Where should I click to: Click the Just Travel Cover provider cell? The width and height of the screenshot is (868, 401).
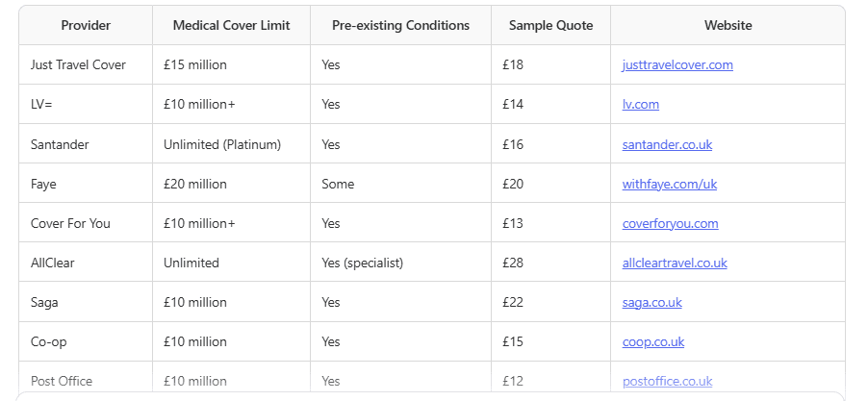(78, 65)
